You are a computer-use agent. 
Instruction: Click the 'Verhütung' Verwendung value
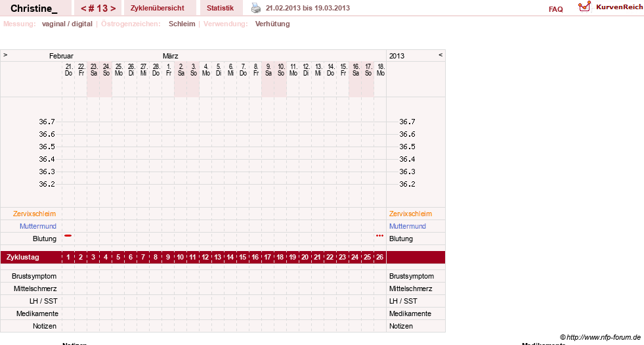coord(272,24)
